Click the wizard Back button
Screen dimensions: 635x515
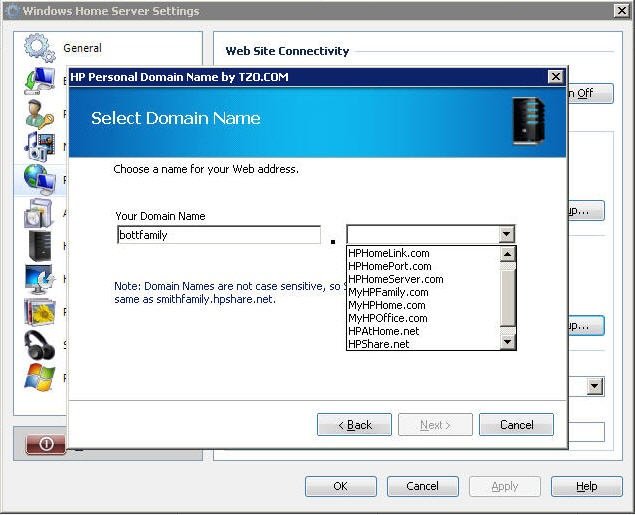click(x=354, y=425)
